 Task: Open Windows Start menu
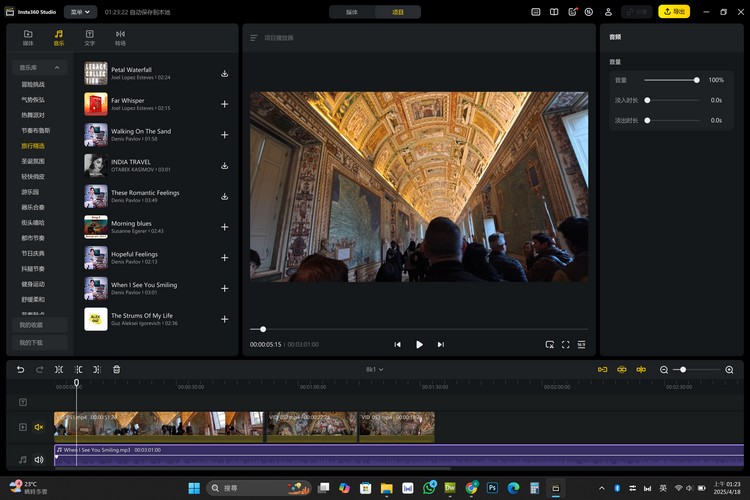(194, 488)
